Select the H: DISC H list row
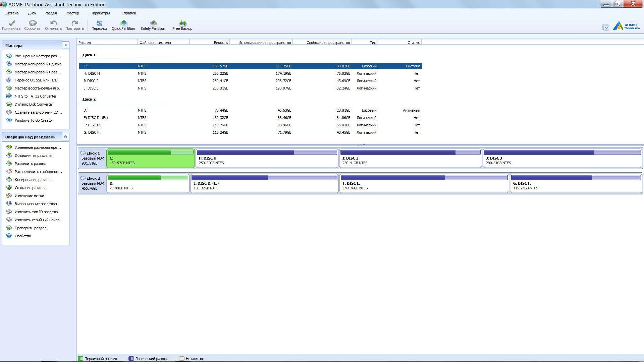This screenshot has width=644, height=362. coord(251,73)
